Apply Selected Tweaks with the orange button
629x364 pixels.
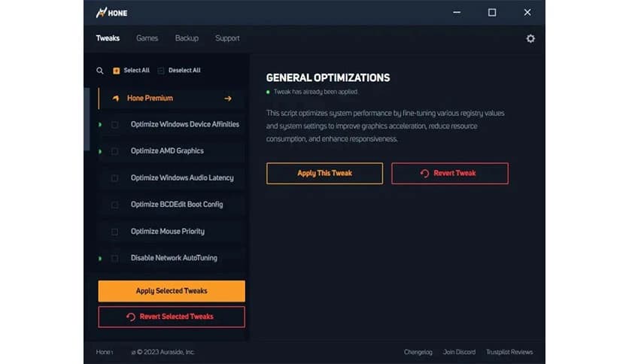pos(172,291)
